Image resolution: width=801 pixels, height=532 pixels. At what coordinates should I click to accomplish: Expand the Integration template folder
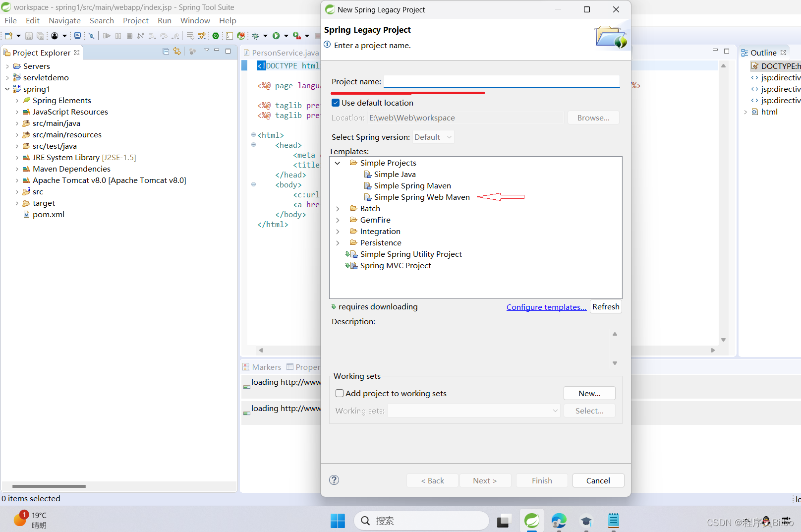click(338, 232)
